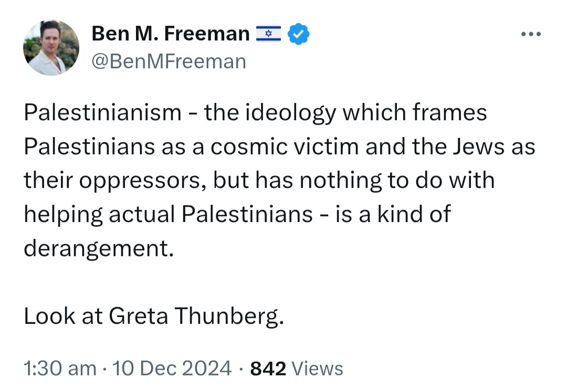Click the 842 view count number

[x=268, y=368]
